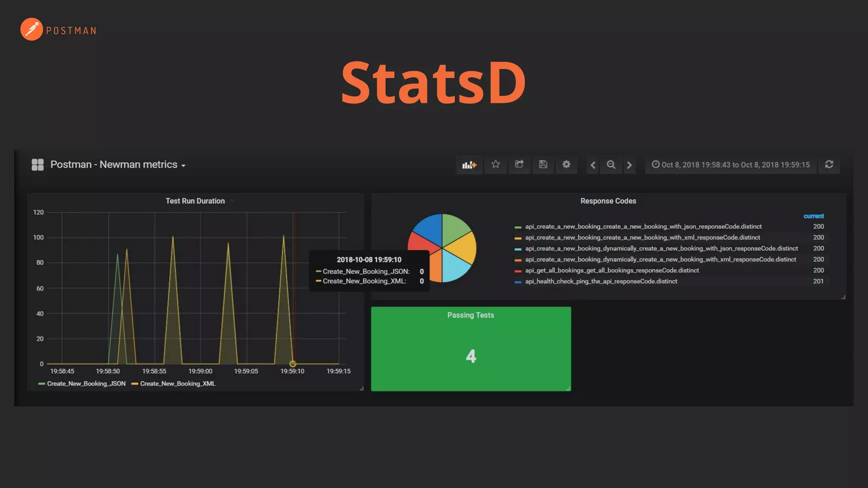
Task: Click the 120 y-axis label
Action: tap(38, 212)
